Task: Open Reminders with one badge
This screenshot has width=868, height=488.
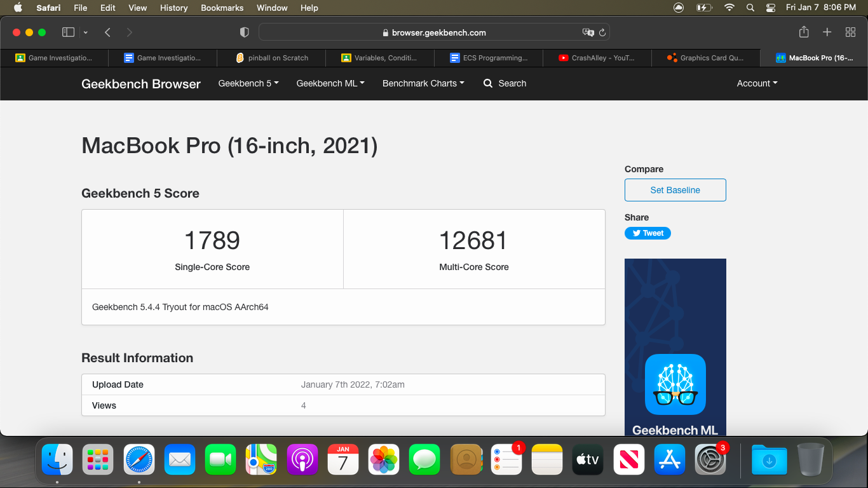Action: 506,459
